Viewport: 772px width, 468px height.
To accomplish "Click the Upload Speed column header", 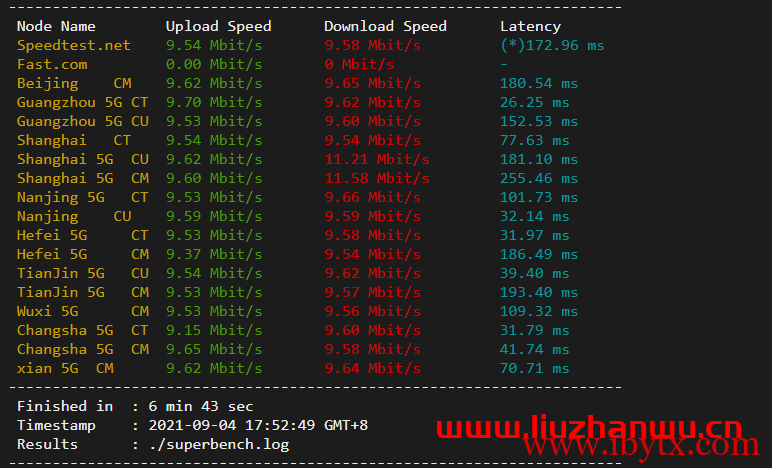I will [219, 26].
